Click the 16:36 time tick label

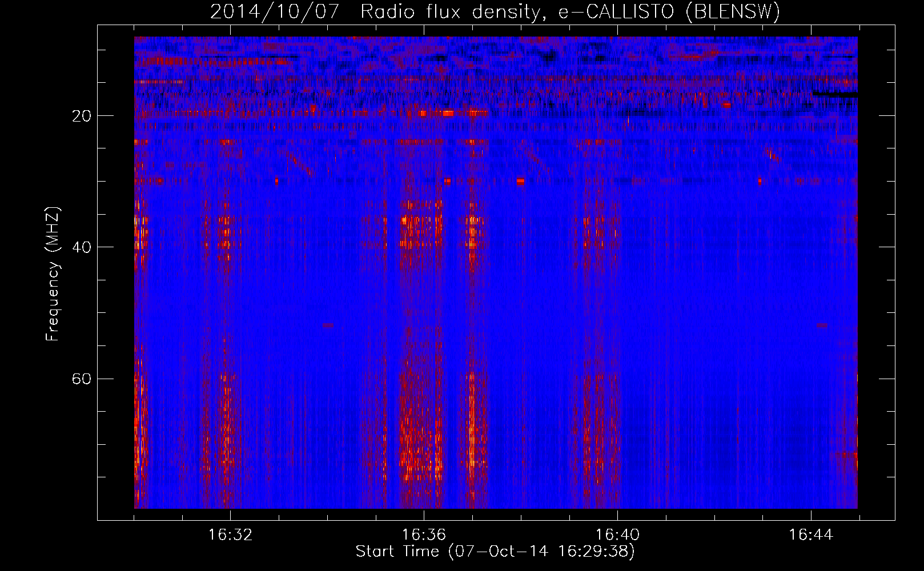pyautogui.click(x=424, y=535)
